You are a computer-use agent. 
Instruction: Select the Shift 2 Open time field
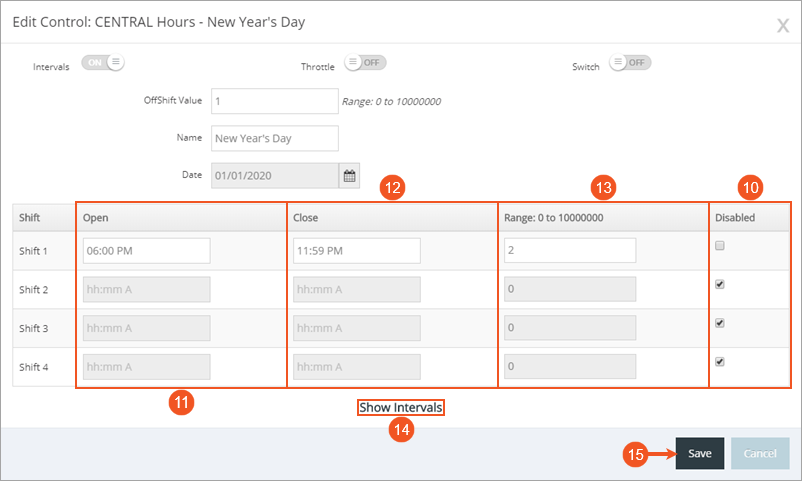point(146,290)
